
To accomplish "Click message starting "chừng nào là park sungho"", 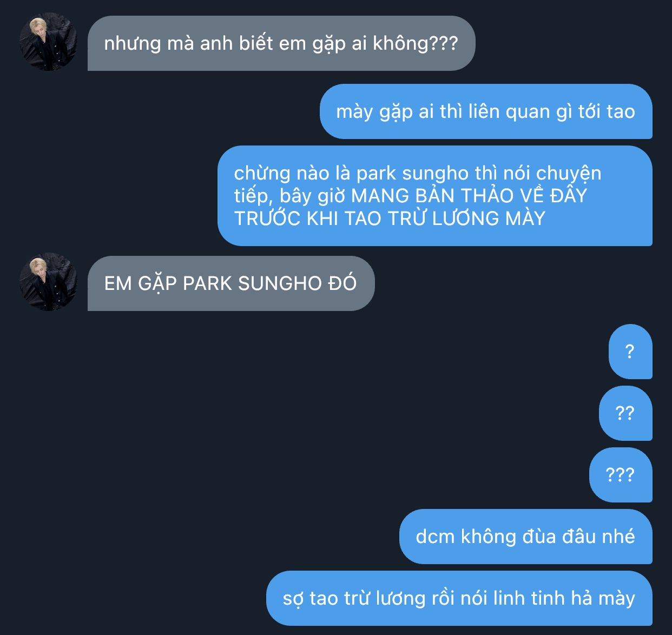I will [x=435, y=196].
